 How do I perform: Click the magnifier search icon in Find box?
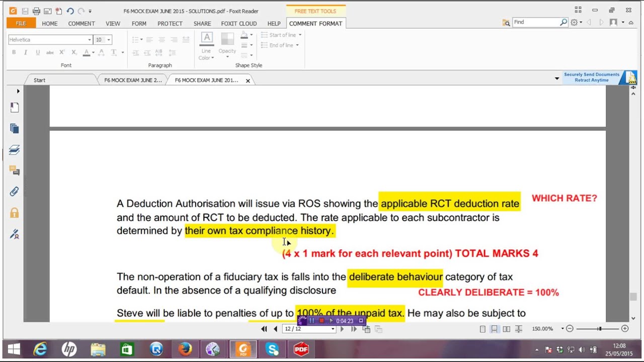563,22
